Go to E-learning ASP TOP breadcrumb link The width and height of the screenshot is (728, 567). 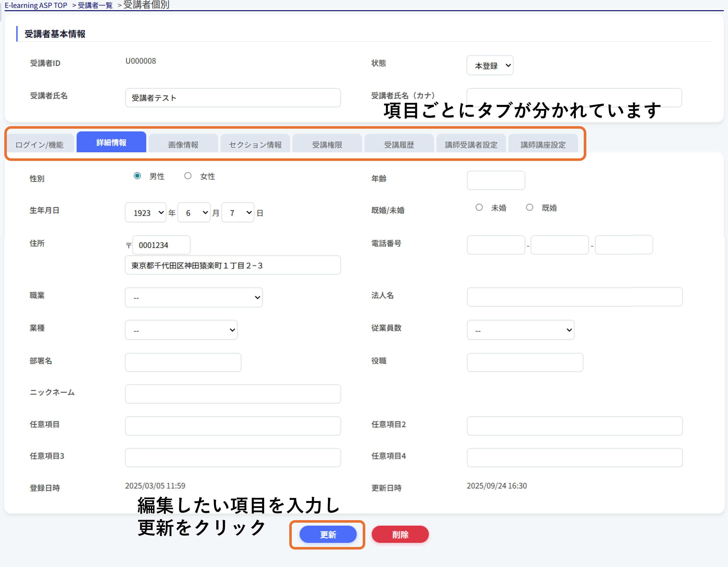pyautogui.click(x=36, y=5)
